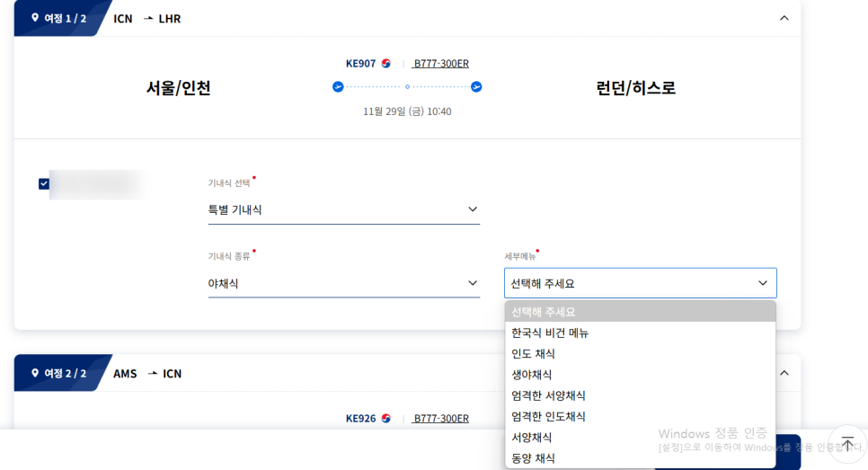
Task: Click the 런던/히스로 arrival city text
Action: pos(635,88)
